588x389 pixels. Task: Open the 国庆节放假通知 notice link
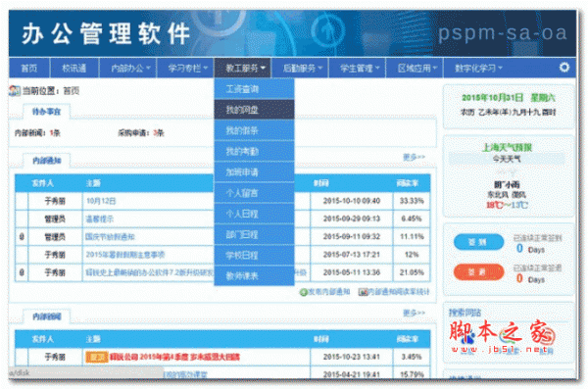[110, 237]
